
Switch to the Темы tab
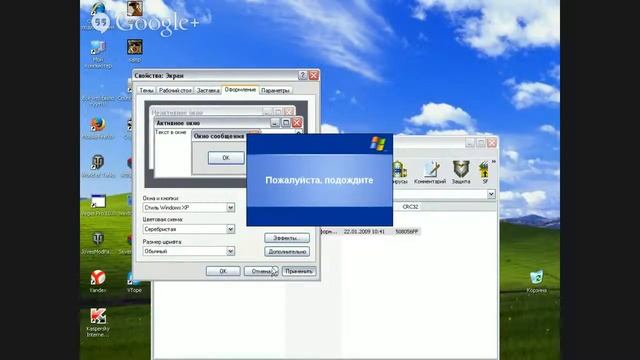[x=147, y=91]
